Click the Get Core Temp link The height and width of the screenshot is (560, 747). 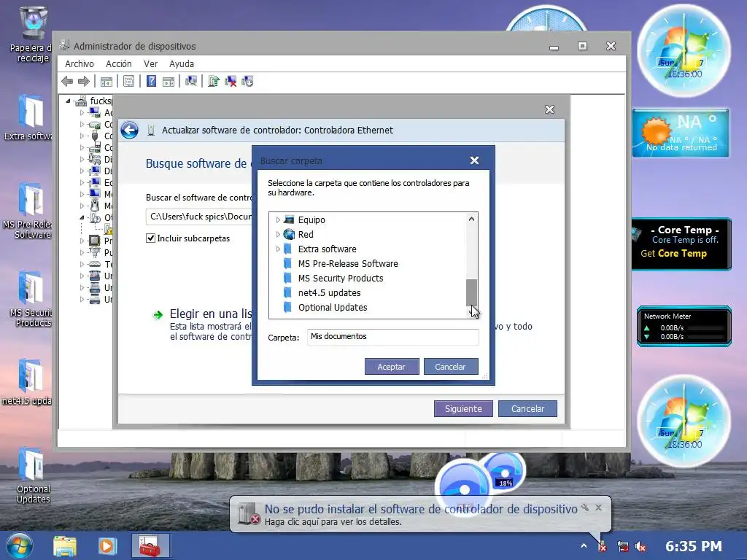(673, 253)
